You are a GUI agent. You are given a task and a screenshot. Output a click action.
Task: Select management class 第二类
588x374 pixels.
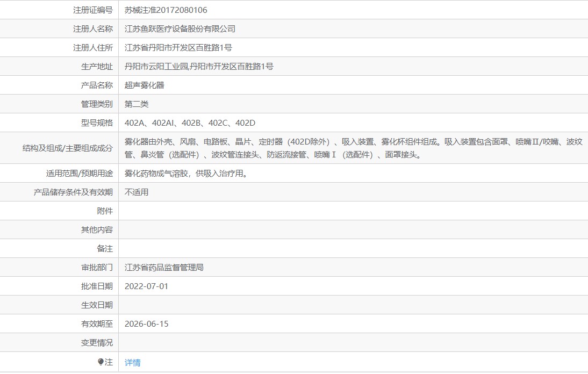137,104
